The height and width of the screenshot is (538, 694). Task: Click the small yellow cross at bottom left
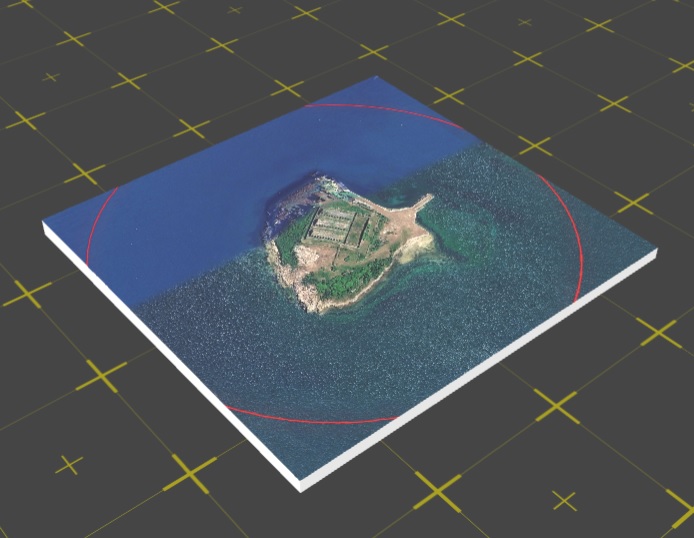coord(69,465)
